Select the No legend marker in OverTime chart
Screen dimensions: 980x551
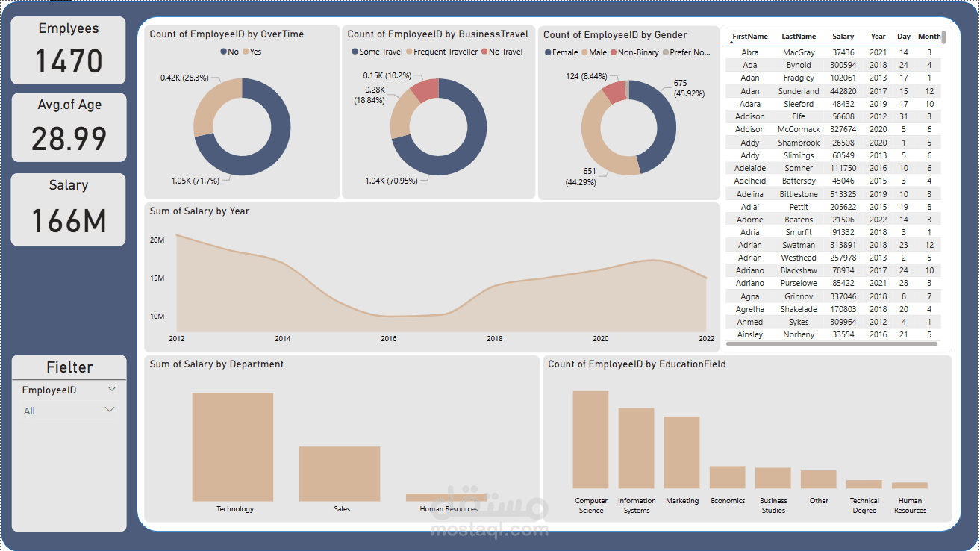(x=223, y=52)
